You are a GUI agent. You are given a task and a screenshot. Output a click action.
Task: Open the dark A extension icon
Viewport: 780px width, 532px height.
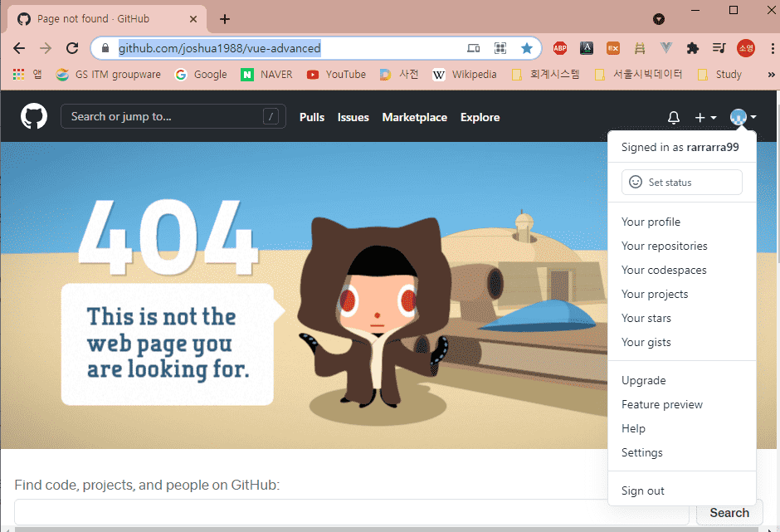click(587, 48)
